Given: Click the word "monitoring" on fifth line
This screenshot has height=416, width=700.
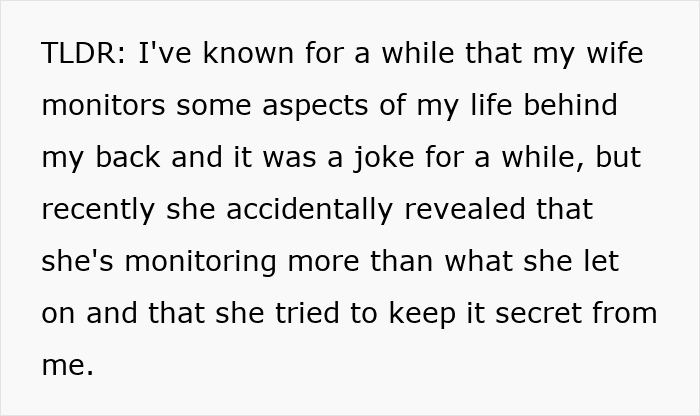Looking at the screenshot, I should (200, 262).
